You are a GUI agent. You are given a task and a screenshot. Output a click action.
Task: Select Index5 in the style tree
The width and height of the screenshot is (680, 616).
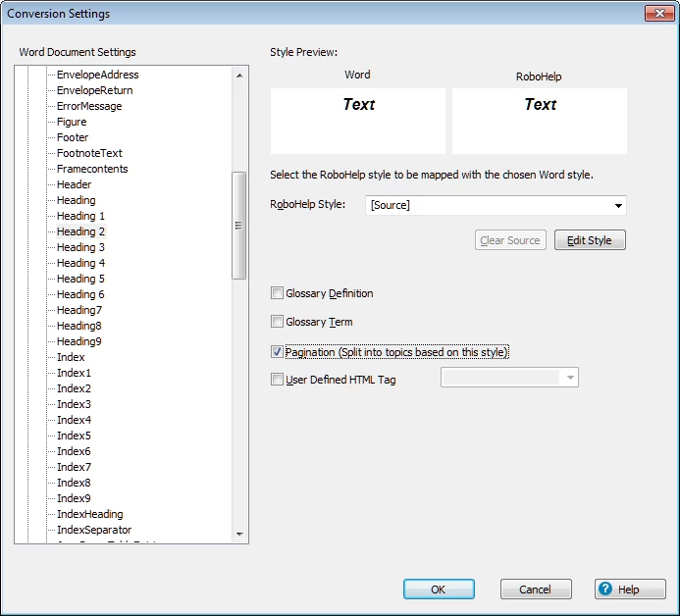pyautogui.click(x=74, y=436)
